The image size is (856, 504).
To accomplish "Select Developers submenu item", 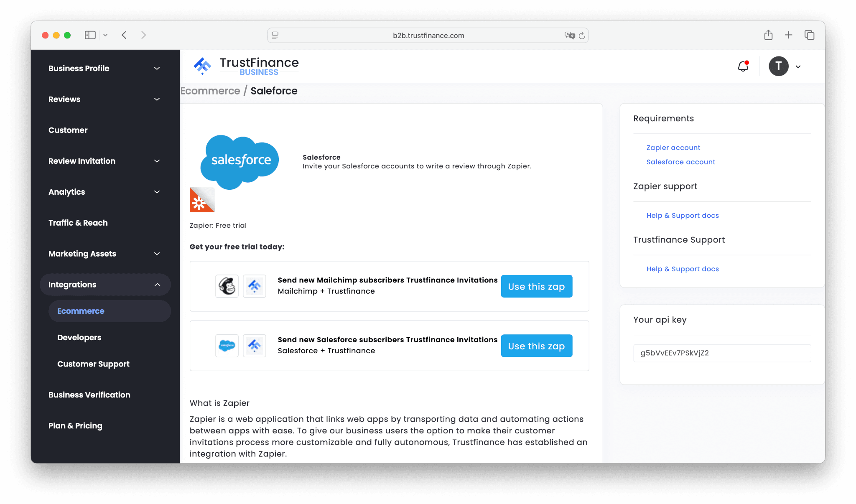I will (79, 337).
